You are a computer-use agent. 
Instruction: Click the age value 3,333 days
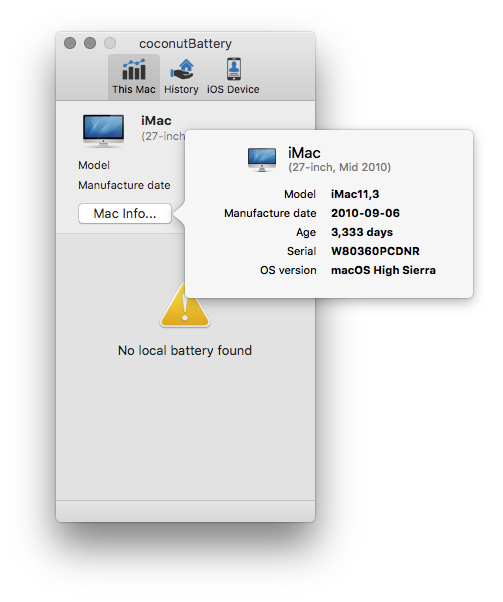coord(362,232)
